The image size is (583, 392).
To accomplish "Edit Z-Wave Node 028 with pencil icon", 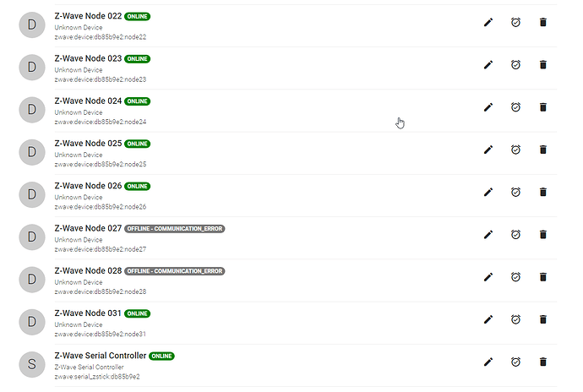I will pyautogui.click(x=488, y=277).
